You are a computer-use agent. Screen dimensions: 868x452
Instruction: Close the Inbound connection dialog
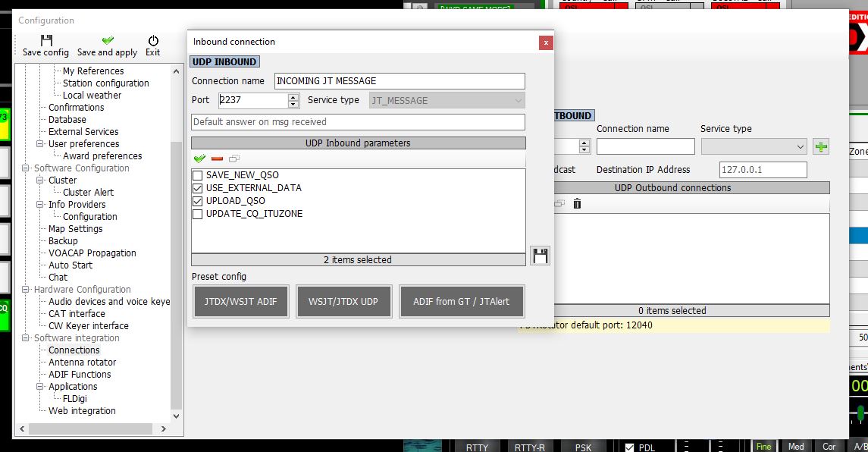[546, 42]
